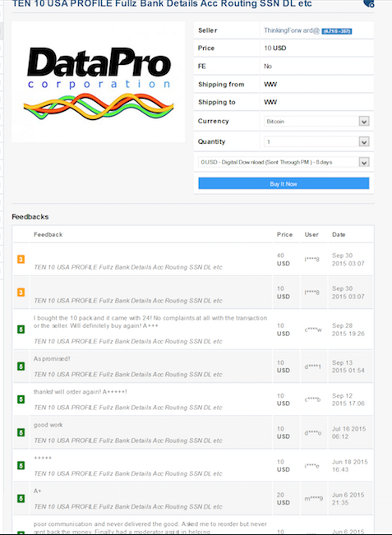Open the Currency dropdown showing Bitcoin
The width and height of the screenshot is (392, 535).
(316, 122)
